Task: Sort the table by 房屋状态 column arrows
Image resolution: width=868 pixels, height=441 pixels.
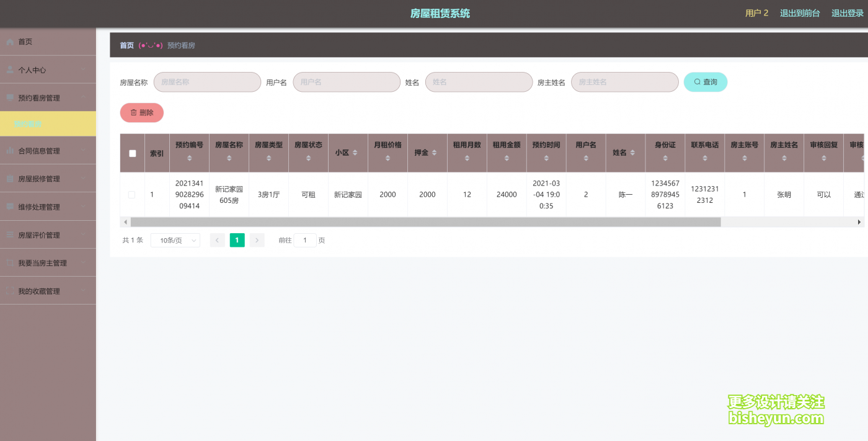Action: click(308, 158)
